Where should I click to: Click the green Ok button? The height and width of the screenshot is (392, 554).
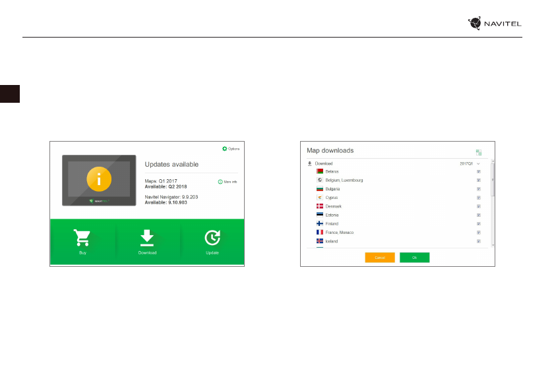(414, 258)
